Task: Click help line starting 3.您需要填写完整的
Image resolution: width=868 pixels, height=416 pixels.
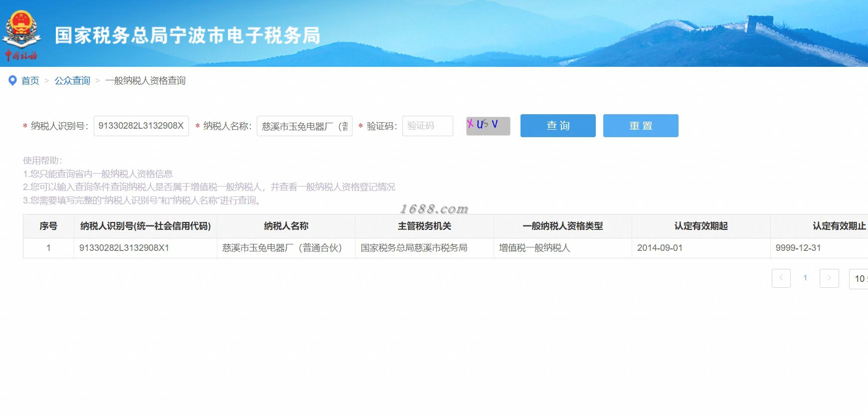Action: click(x=142, y=201)
